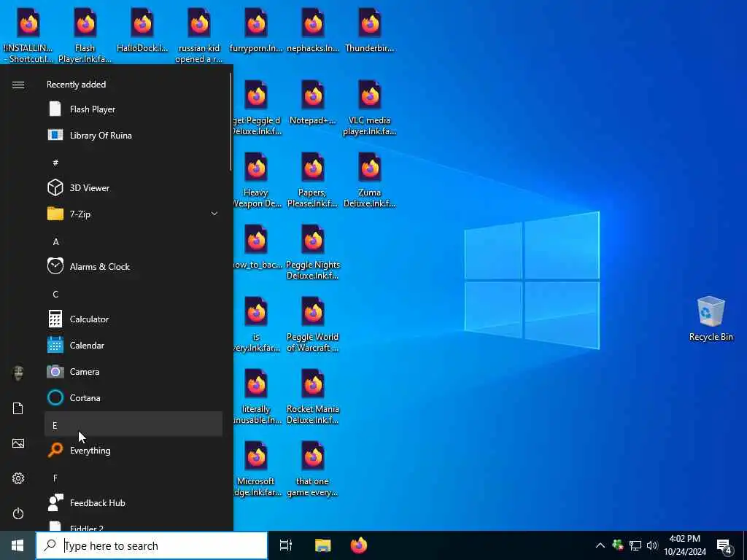Select the Zuma Deluxe desktop shortcut

point(370,180)
